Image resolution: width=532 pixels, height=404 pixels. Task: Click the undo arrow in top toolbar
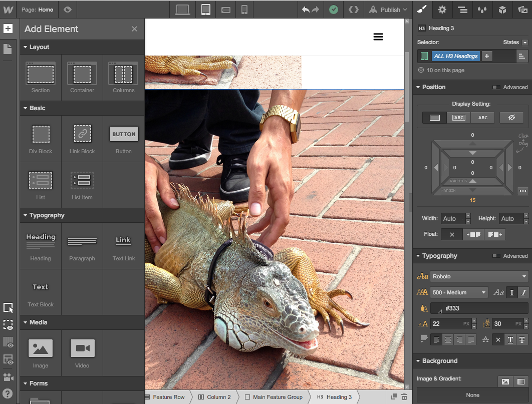click(306, 10)
